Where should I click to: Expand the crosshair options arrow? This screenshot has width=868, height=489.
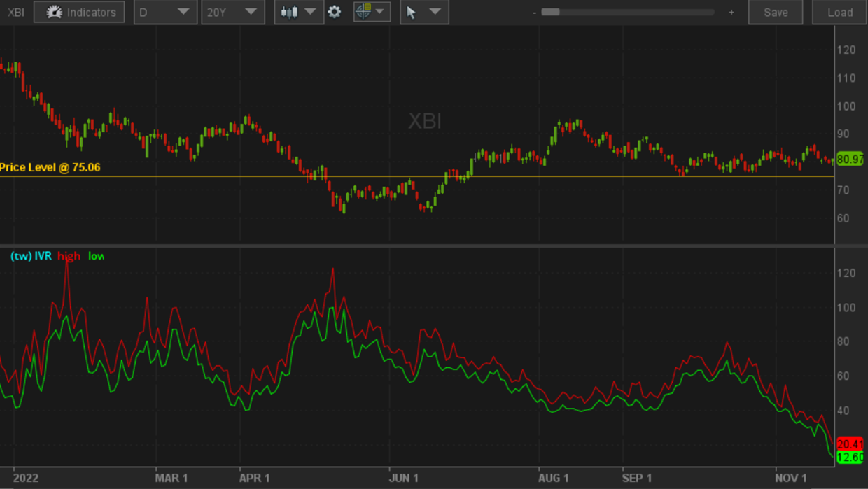point(380,11)
